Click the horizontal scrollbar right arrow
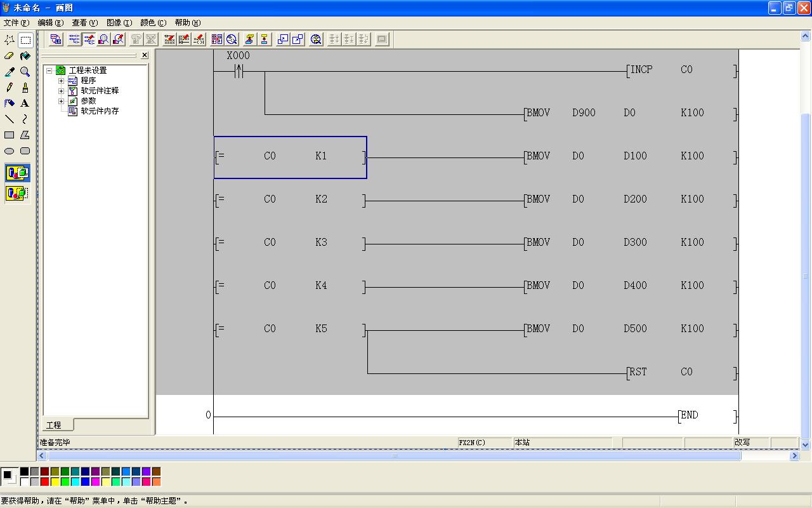Screen dimensions: 812x508 (x=794, y=456)
